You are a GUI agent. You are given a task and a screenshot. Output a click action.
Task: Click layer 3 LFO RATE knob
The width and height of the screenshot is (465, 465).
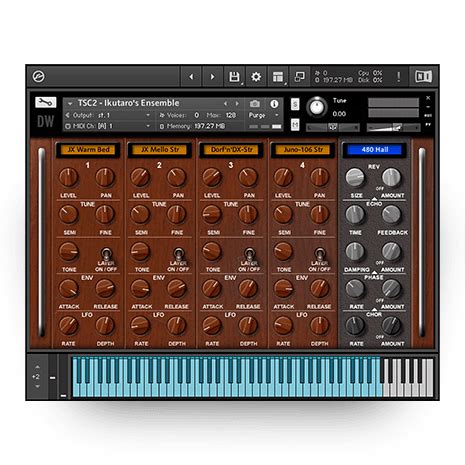(212, 325)
